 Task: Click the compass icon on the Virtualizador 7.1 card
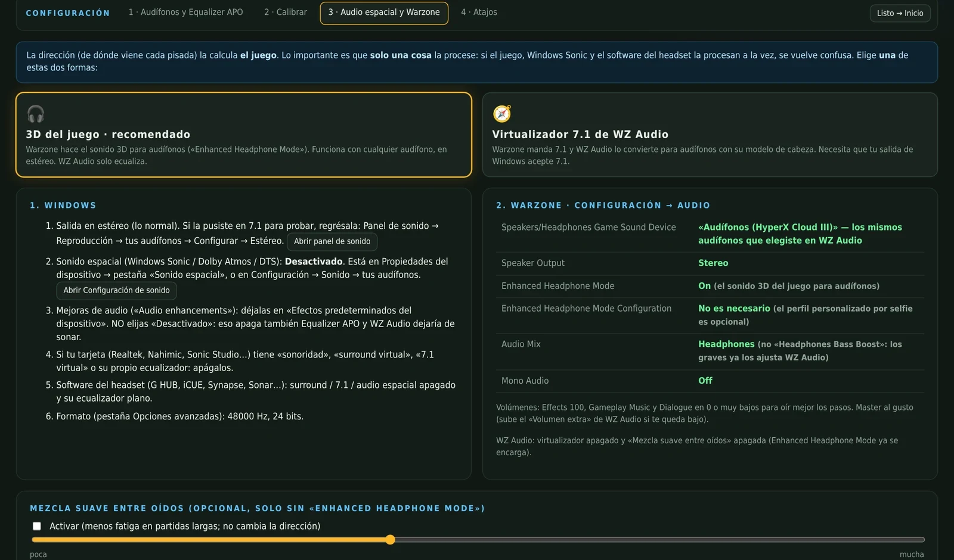click(502, 114)
